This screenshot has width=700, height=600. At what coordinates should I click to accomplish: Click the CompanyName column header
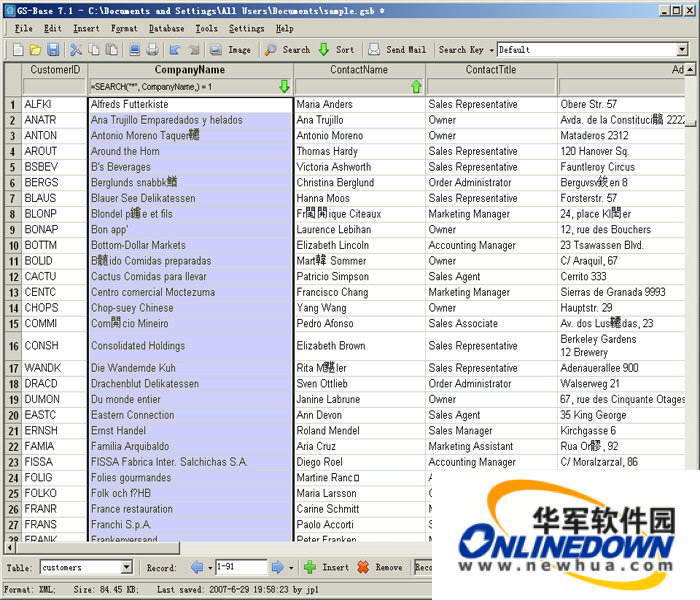(190, 70)
